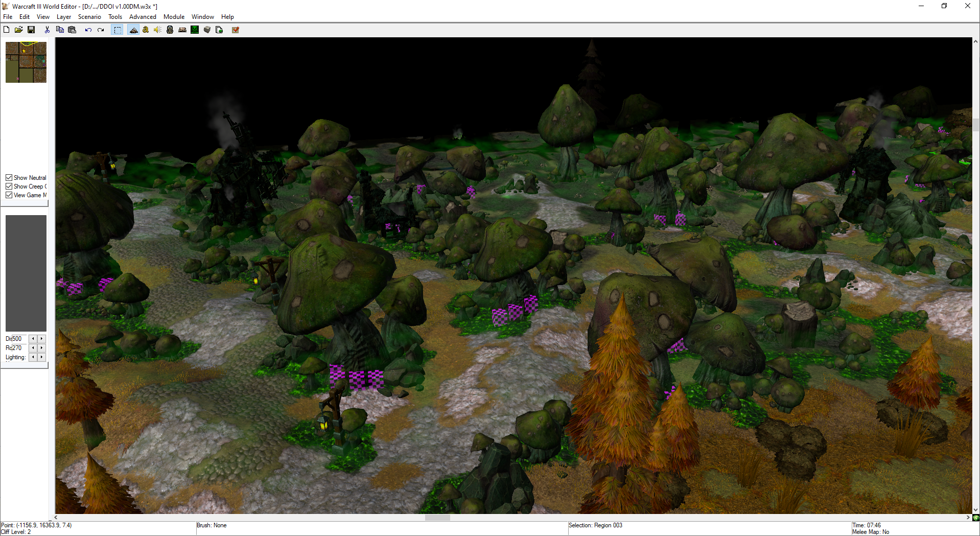
Task: Click the collapse bar under Lighting controls
Action: click(x=25, y=365)
